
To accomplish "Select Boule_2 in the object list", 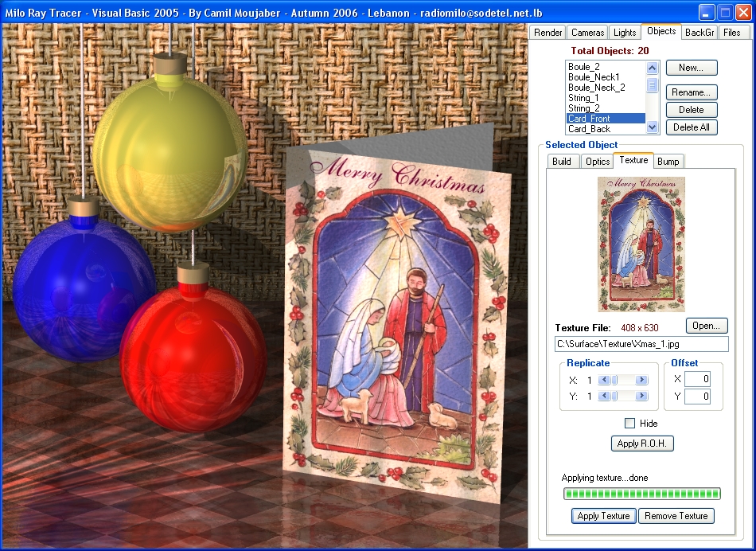I will (x=606, y=67).
